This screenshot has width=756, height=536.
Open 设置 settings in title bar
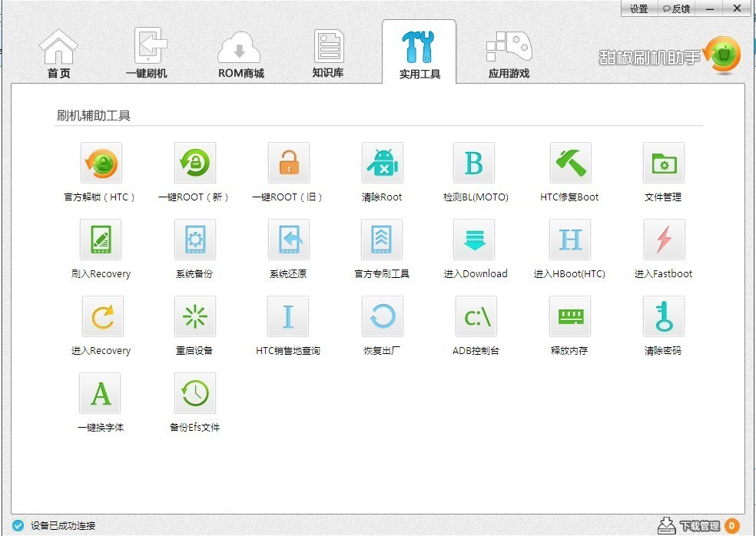coord(639,8)
